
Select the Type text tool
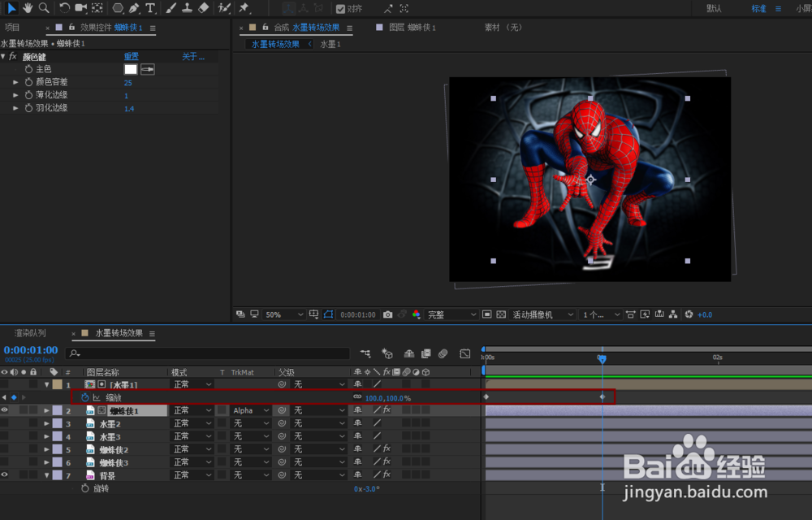pos(150,8)
